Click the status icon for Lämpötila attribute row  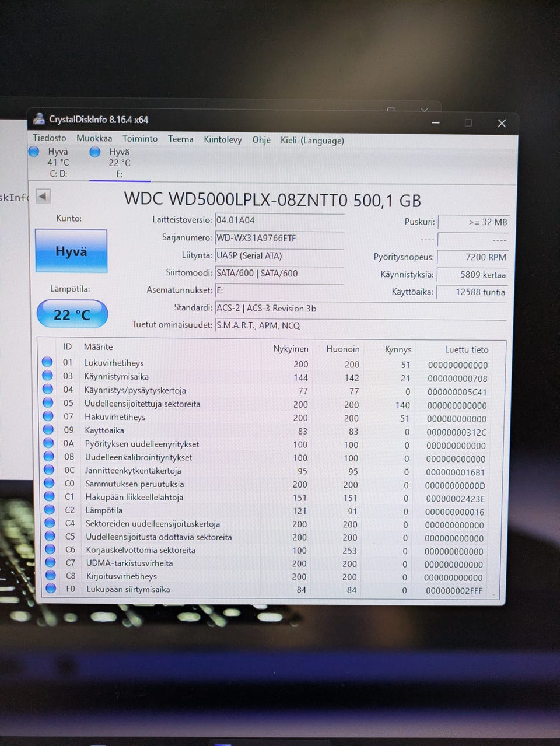click(x=50, y=509)
